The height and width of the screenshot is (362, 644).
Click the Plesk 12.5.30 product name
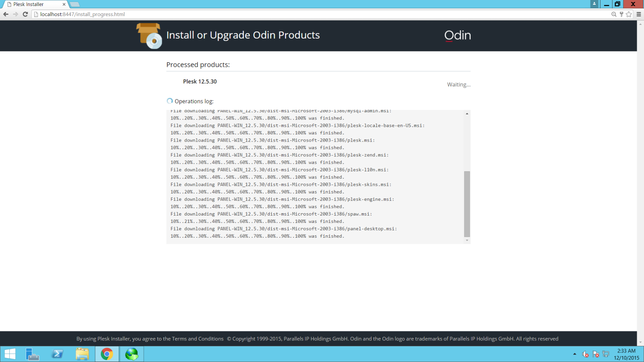[200, 81]
